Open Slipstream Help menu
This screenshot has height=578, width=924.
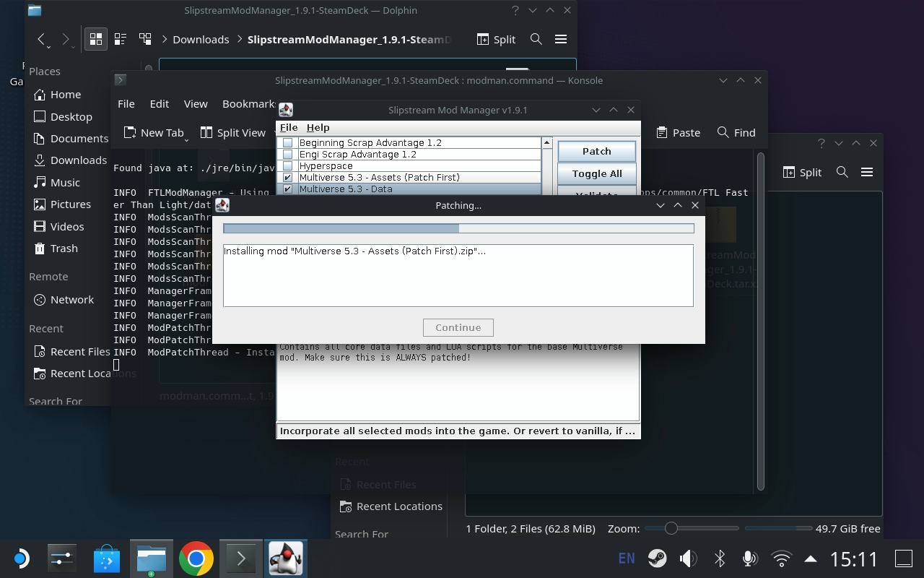318,127
